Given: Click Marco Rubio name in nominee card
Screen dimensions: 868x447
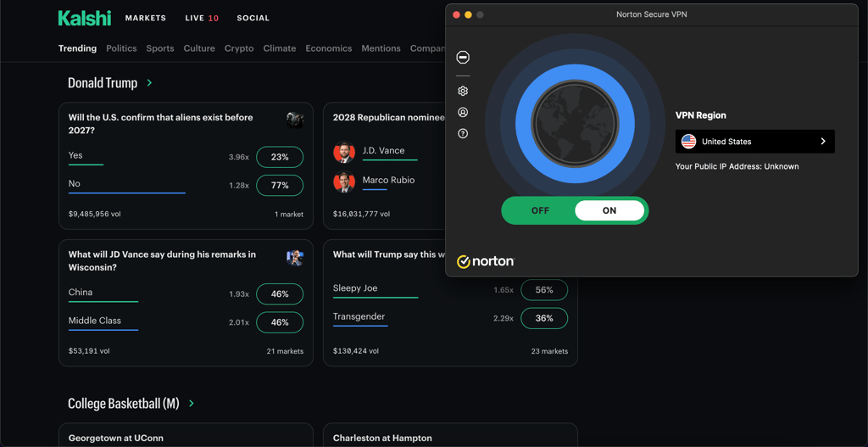Looking at the screenshot, I should [x=388, y=180].
